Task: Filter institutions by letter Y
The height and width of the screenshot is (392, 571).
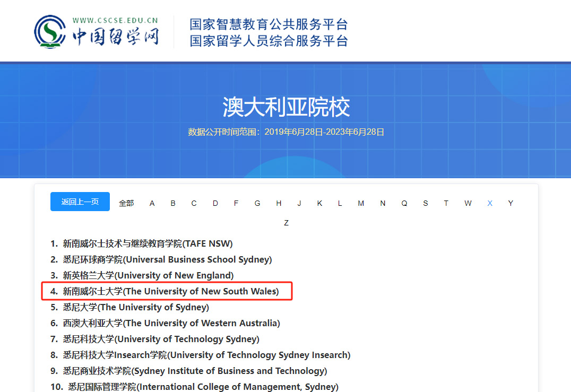Action: (511, 203)
